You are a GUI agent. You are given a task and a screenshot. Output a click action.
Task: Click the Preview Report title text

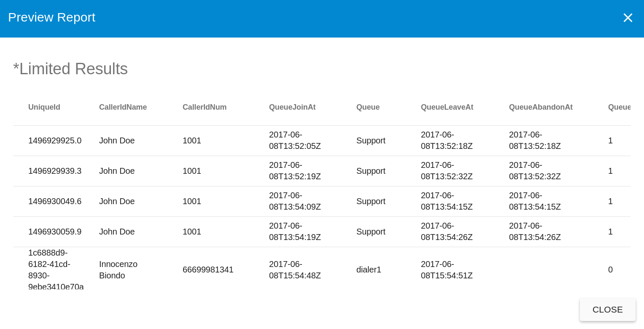point(51,17)
